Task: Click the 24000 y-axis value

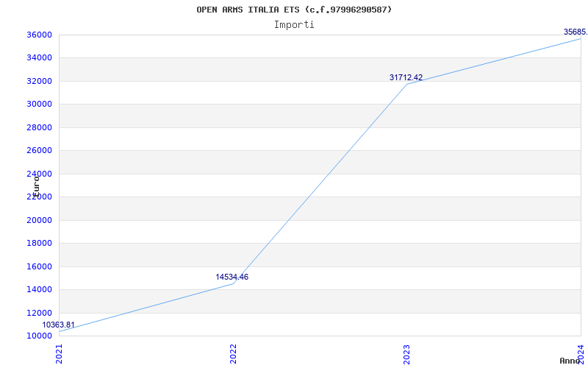Action: click(39, 174)
